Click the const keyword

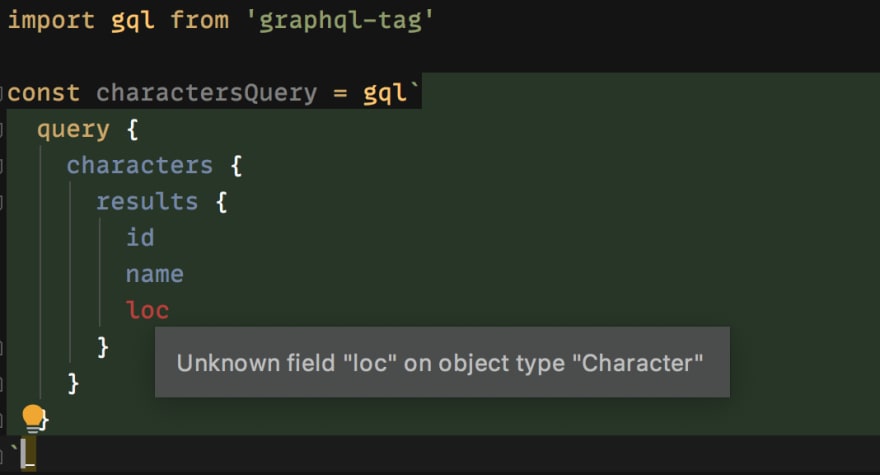[x=44, y=93]
